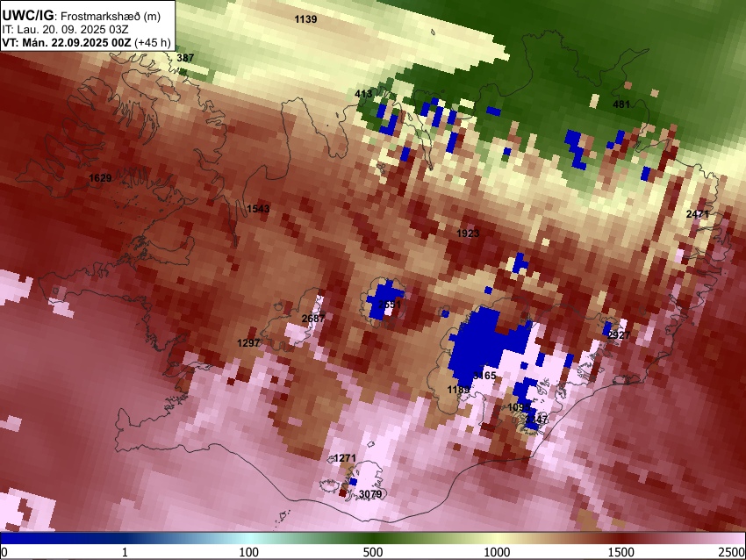746x560 pixels.
Task: Click the legend tick label 1500
Action: pos(620,552)
